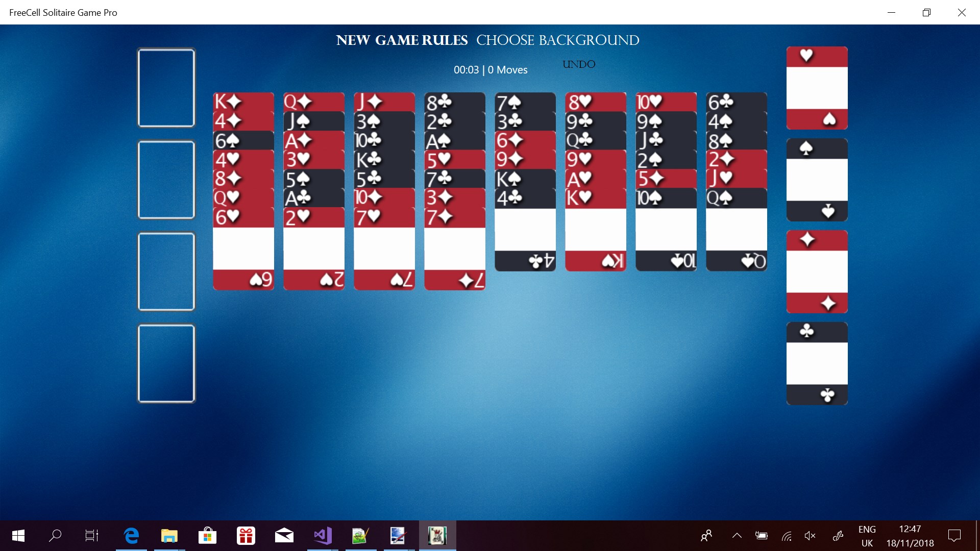Undo the last move

(x=579, y=64)
